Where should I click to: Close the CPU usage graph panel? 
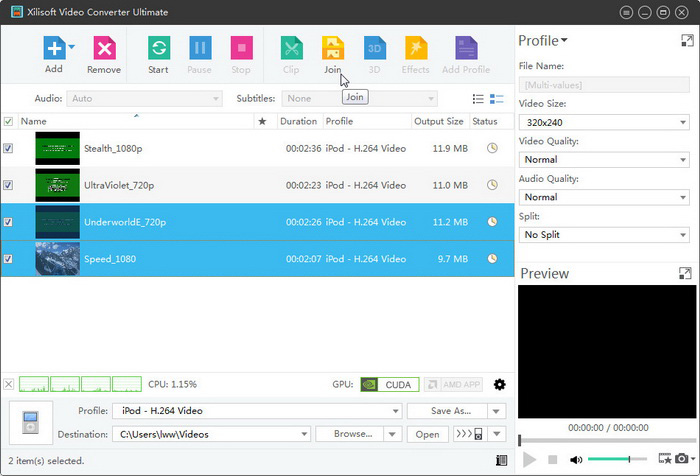pyautogui.click(x=8, y=384)
